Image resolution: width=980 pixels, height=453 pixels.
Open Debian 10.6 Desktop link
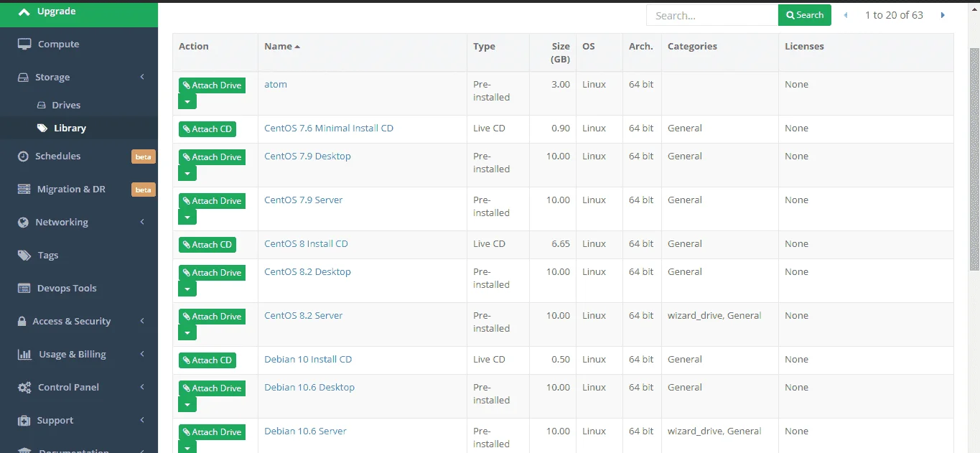pos(309,387)
